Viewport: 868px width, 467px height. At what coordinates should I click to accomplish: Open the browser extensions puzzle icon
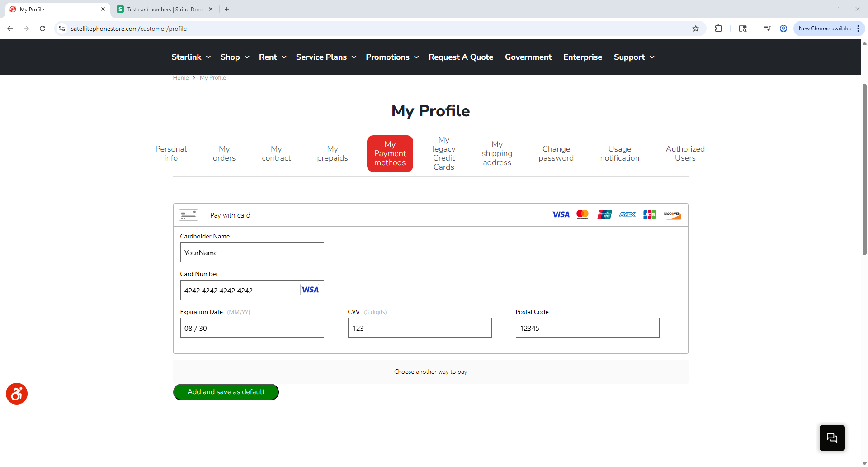pyautogui.click(x=719, y=28)
